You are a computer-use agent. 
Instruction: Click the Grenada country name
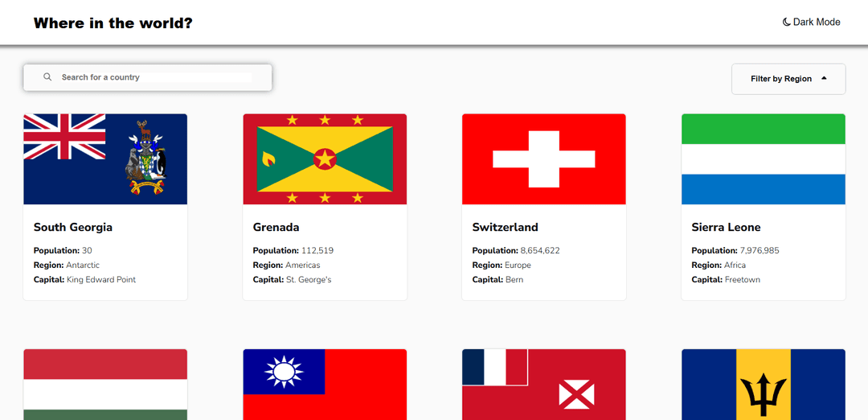276,227
